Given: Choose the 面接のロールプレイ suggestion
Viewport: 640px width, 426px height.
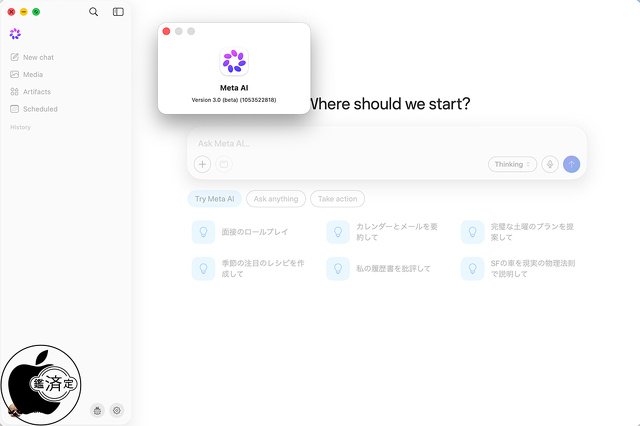Looking at the screenshot, I should [240, 232].
